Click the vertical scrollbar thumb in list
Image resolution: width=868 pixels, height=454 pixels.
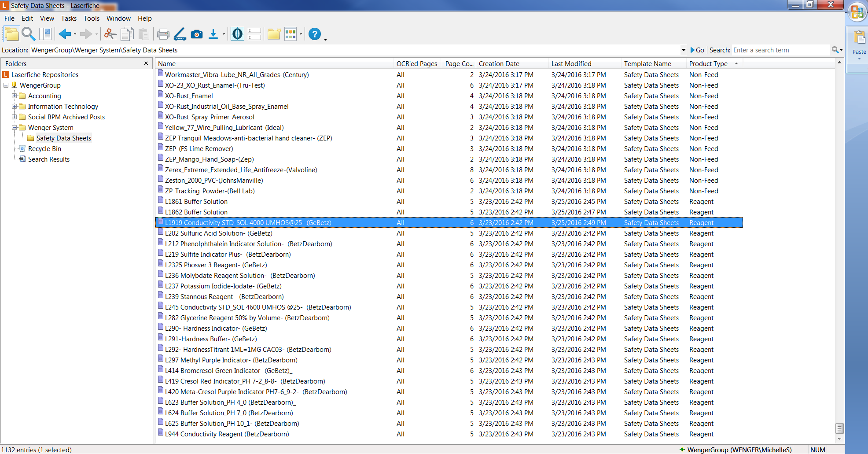coord(839,428)
